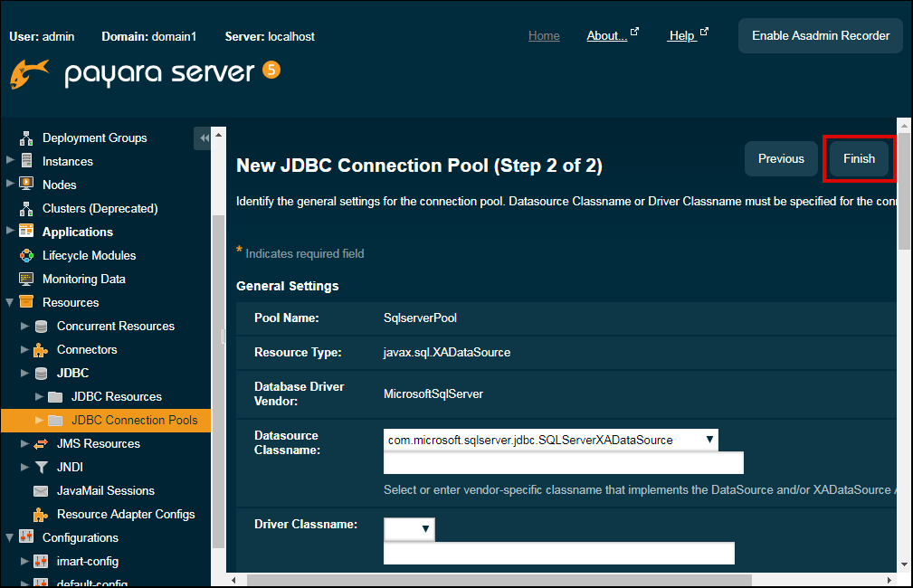The height and width of the screenshot is (588, 913).
Task: Click the Datasource Classname text field
Action: (563, 463)
